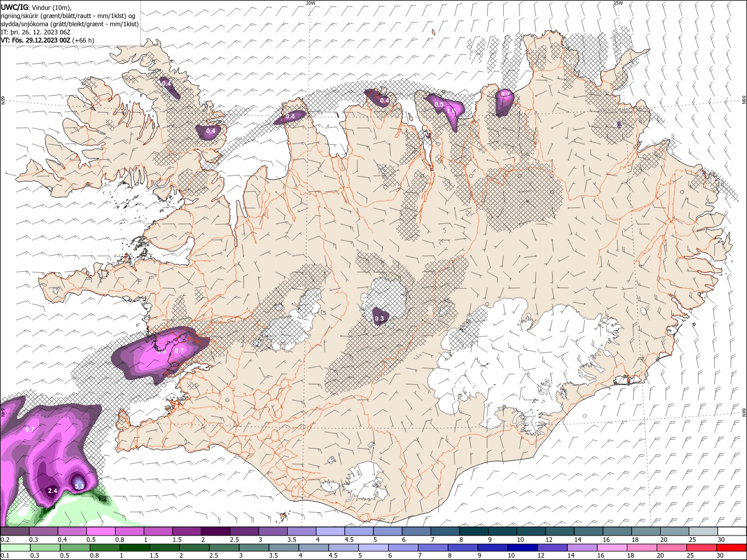Click the bright pink 0.5 swatch in snow scale
The width and height of the screenshot is (747, 560).
click(100, 531)
